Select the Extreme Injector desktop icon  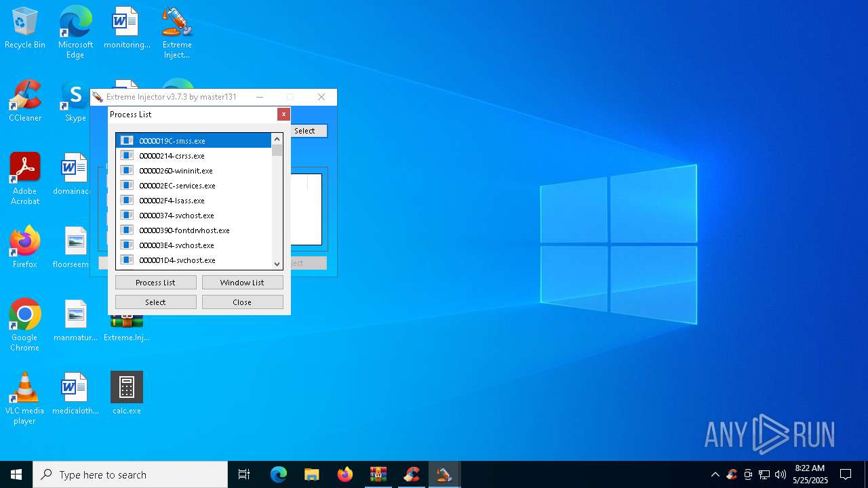177,32
